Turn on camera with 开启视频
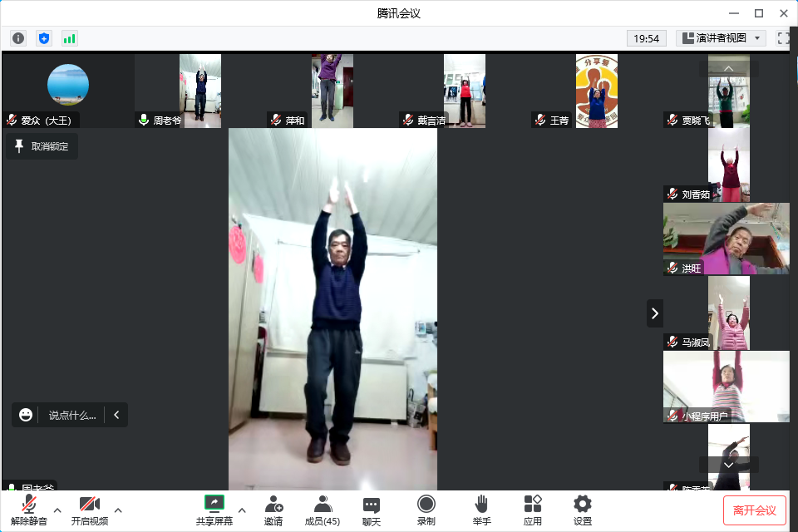Image resolution: width=798 pixels, height=532 pixels. click(89, 510)
